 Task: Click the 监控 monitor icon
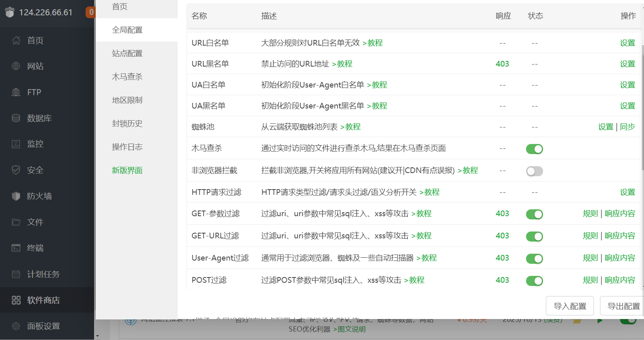point(16,144)
